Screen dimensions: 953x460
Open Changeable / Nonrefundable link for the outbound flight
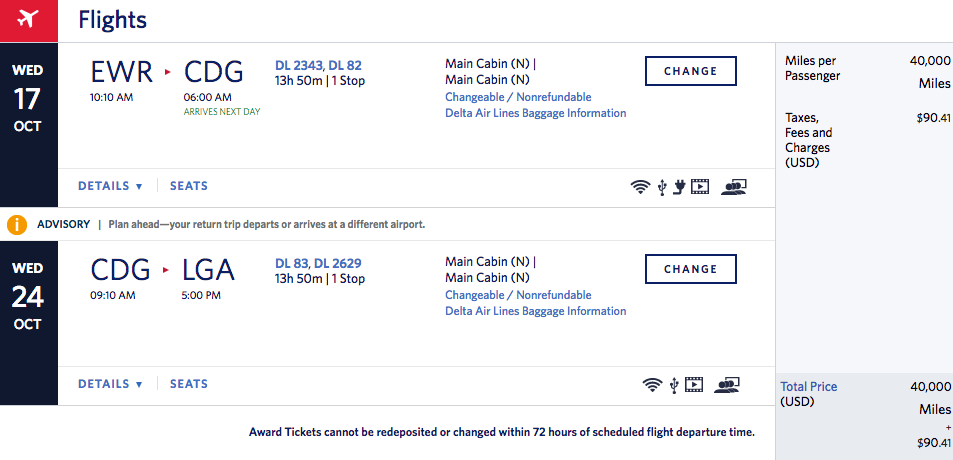tap(518, 97)
